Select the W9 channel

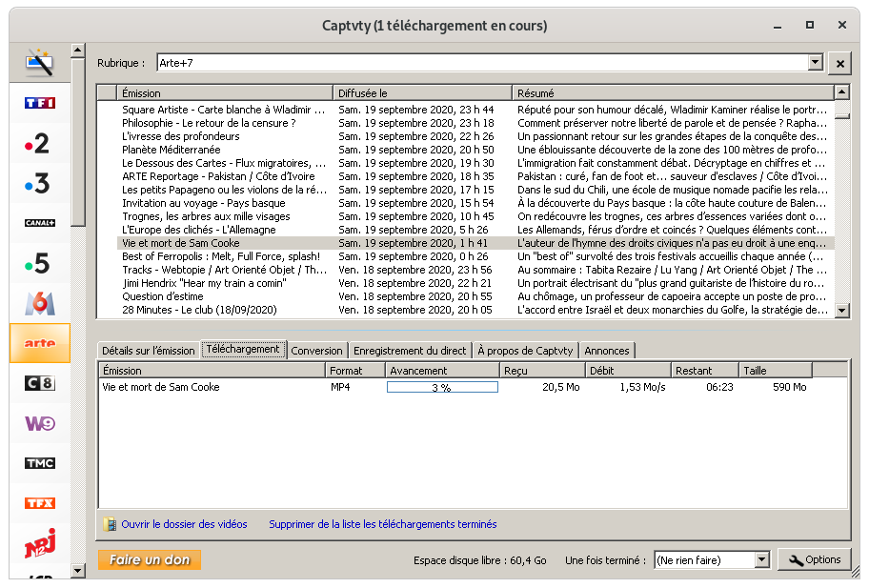39,423
